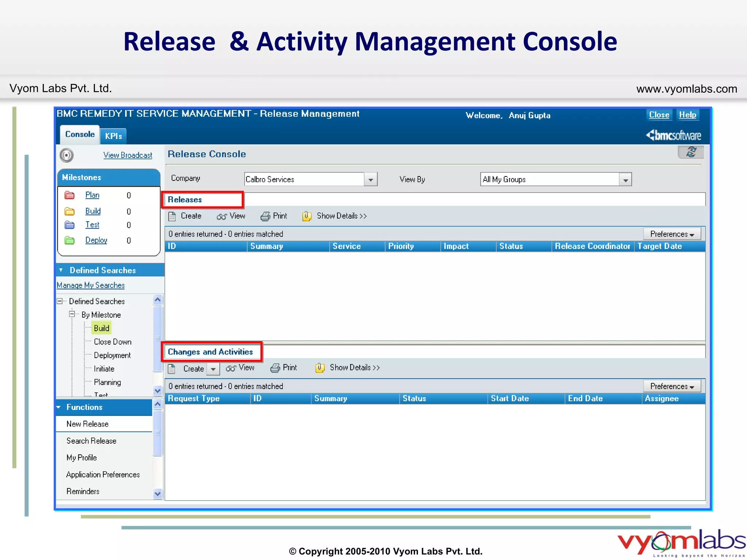
Task: Click Show Details icon in Changes and Activities
Action: [x=320, y=368]
